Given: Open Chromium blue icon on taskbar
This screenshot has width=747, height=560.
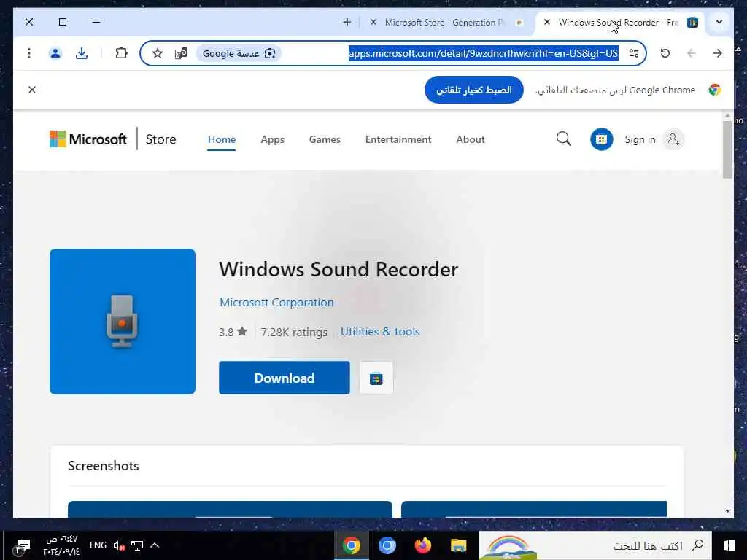Looking at the screenshot, I should coord(387,545).
